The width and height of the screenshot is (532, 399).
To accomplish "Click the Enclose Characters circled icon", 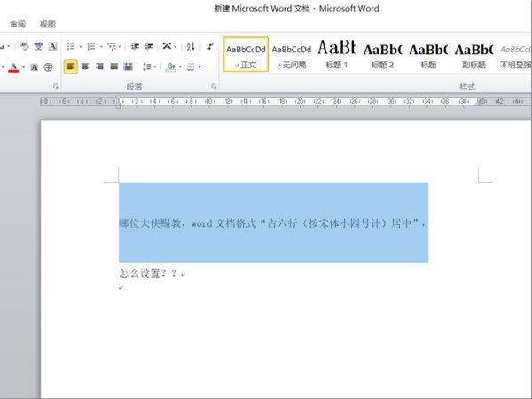I will click(49, 67).
